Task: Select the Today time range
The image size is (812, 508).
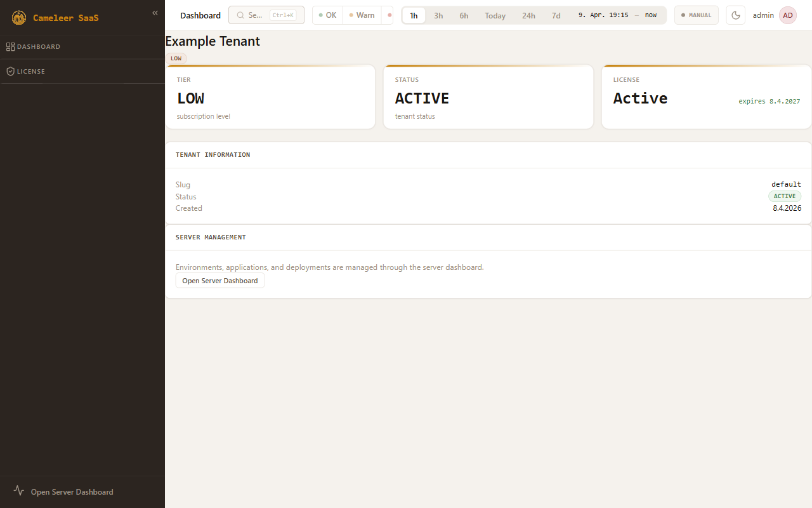Action: pos(495,16)
